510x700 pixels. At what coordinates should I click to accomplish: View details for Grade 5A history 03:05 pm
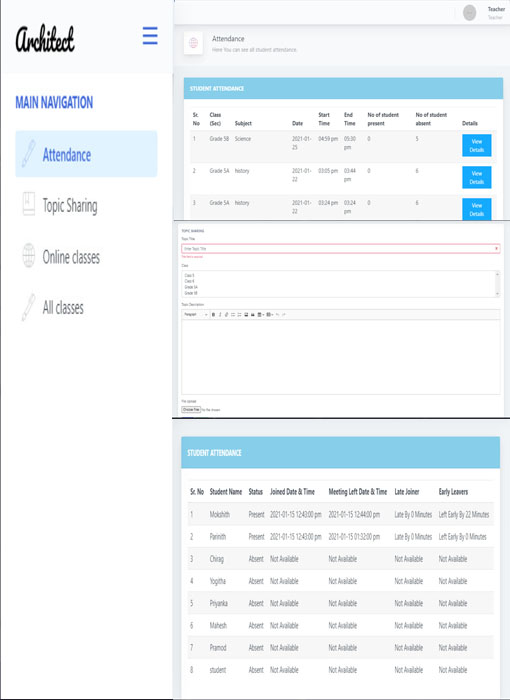(477, 177)
